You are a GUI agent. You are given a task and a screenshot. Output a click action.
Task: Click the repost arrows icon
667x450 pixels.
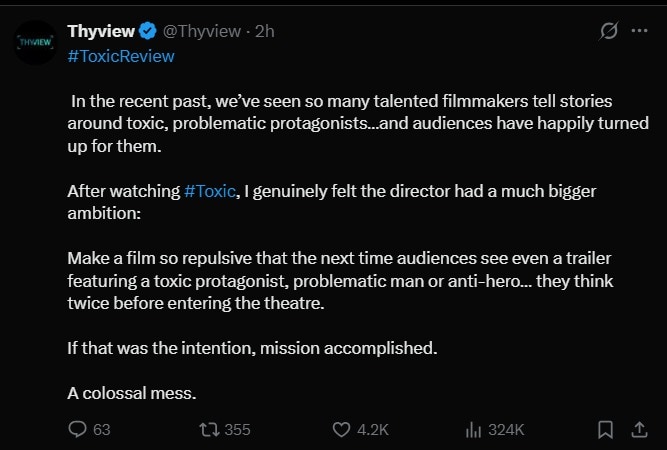coord(210,430)
